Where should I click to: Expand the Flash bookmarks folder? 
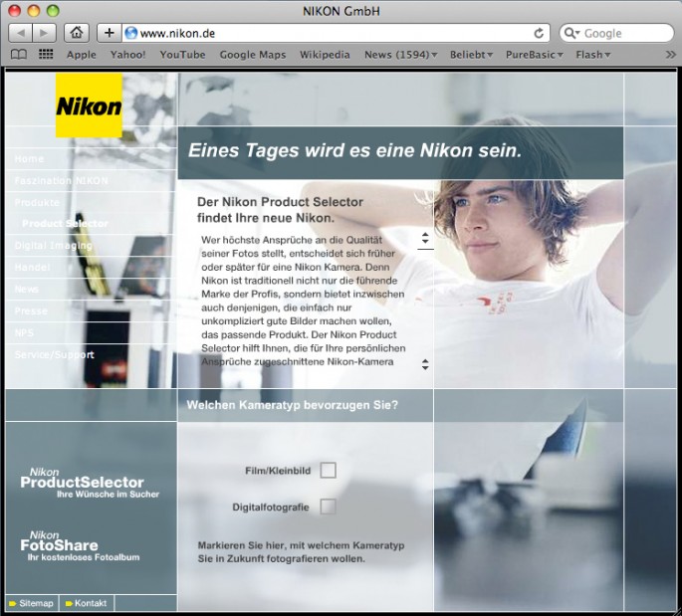(x=592, y=55)
